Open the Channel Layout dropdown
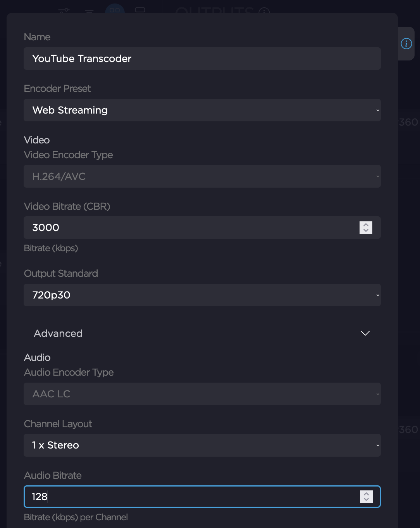 [202, 445]
